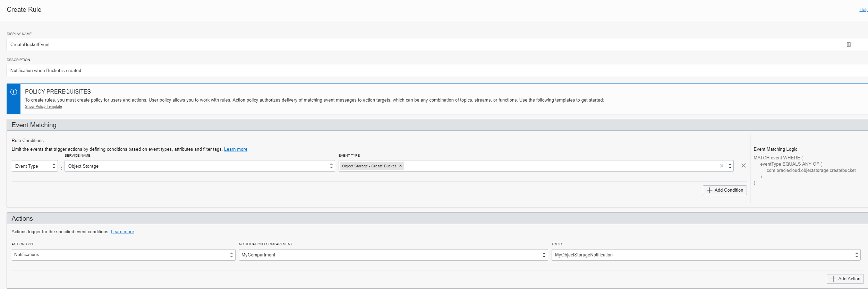This screenshot has height=289, width=868.
Task: Open the Service Name Object Storage dropdown
Action: tap(199, 166)
